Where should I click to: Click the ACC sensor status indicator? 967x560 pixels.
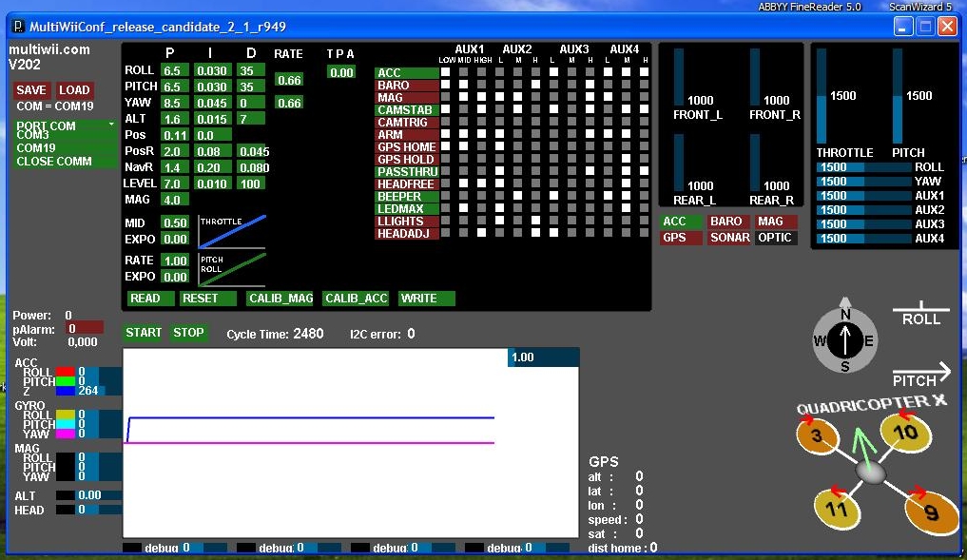(x=682, y=222)
